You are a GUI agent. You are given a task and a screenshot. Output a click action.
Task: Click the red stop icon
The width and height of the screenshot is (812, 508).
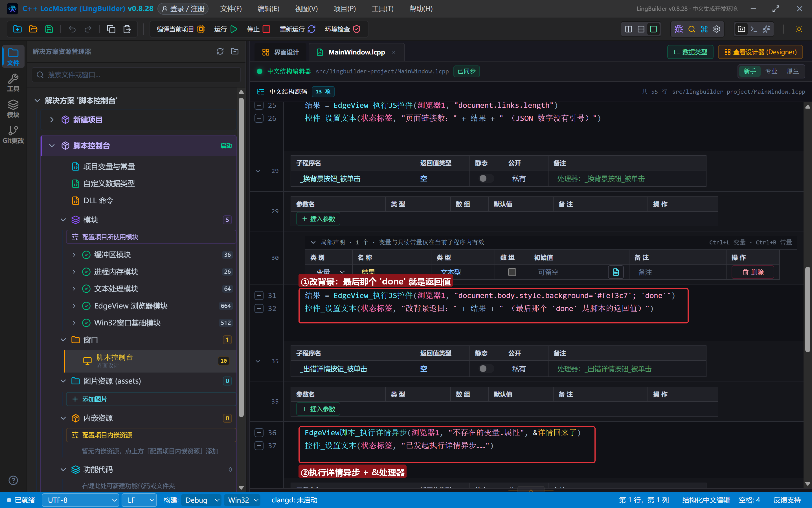click(x=266, y=29)
